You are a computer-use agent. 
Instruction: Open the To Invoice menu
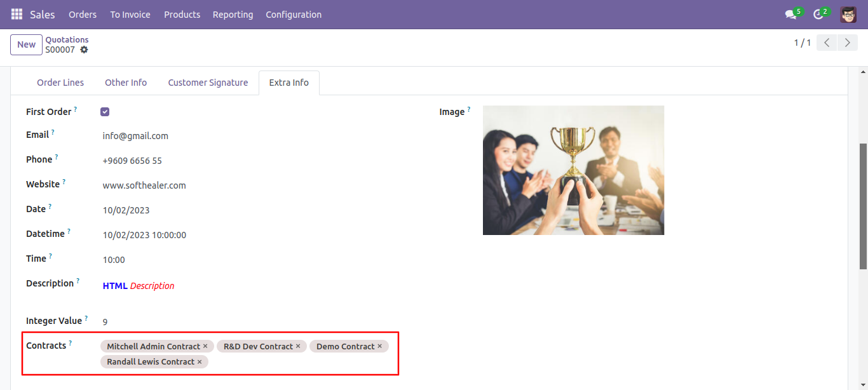click(x=130, y=15)
